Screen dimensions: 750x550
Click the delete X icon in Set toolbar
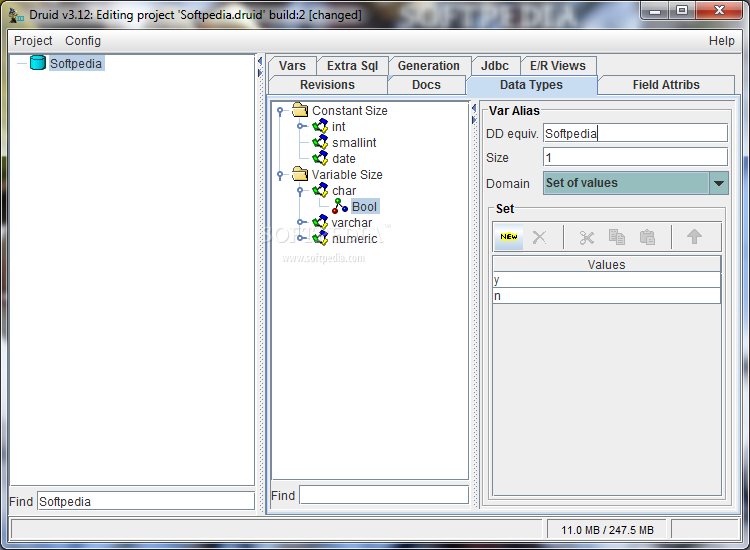[539, 237]
